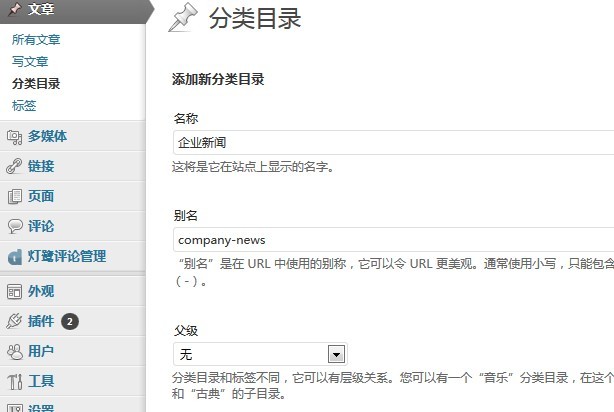Click the 工具 tools icon
This screenshot has width=614, height=412.
point(14,382)
